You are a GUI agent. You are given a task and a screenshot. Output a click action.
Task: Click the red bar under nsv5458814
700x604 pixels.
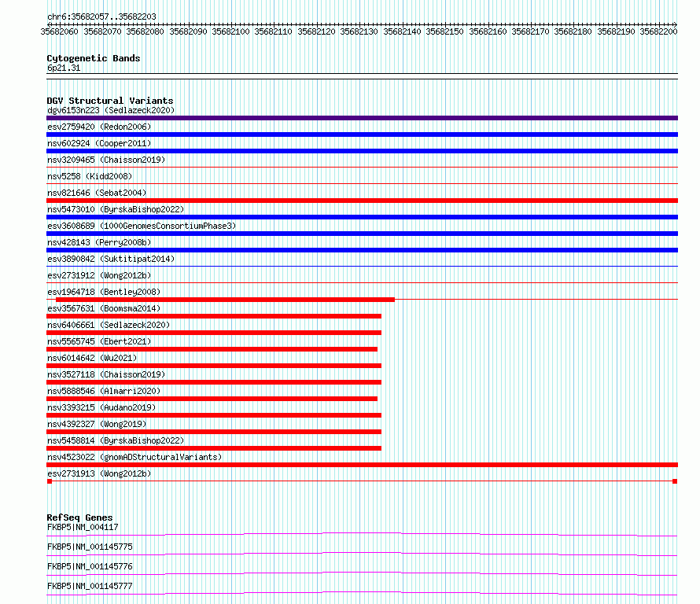[214, 448]
